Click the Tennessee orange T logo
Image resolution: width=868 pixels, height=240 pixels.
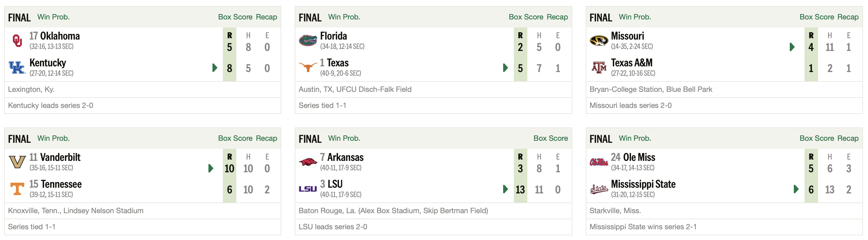17,189
